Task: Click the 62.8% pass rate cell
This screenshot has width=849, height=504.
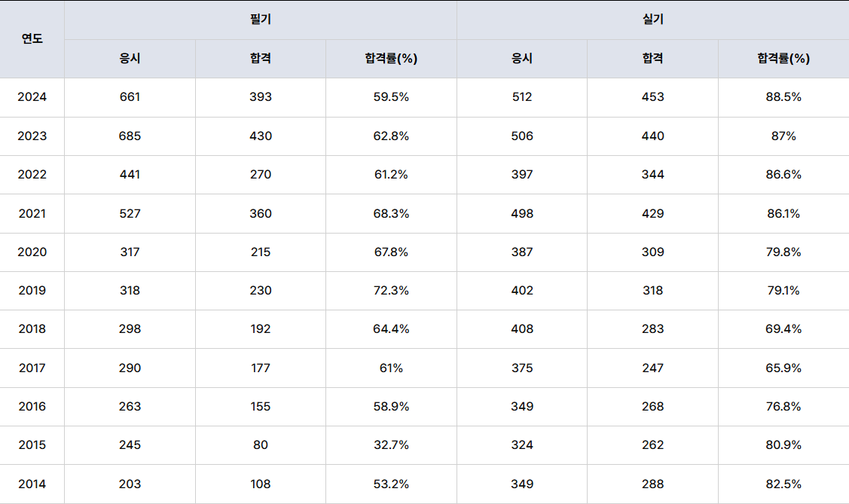Action: 391,136
